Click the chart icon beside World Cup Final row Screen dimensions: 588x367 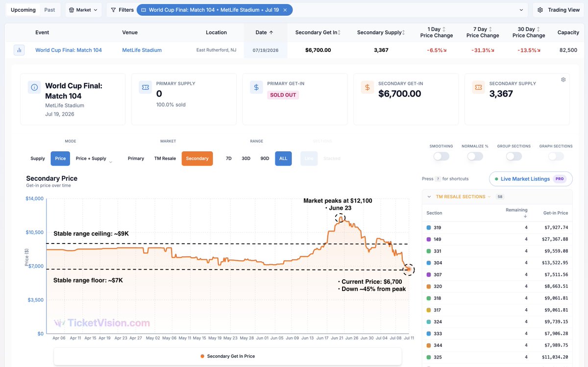(x=19, y=50)
